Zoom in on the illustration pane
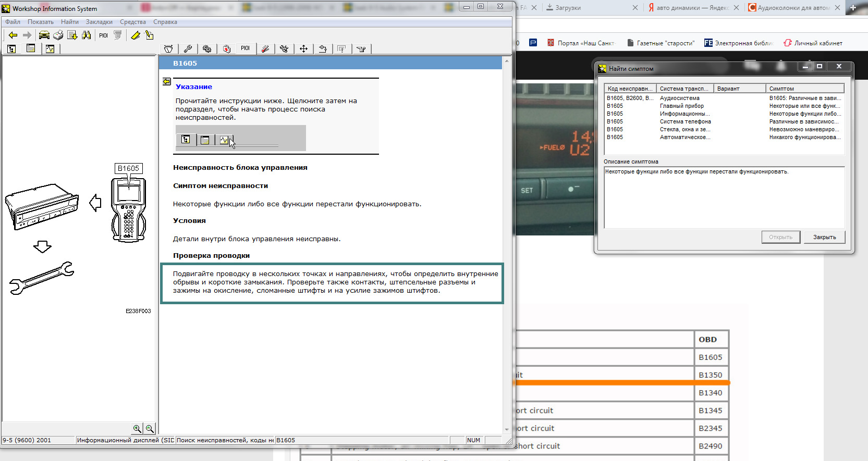Screen dimensions: 868x461 (137, 428)
